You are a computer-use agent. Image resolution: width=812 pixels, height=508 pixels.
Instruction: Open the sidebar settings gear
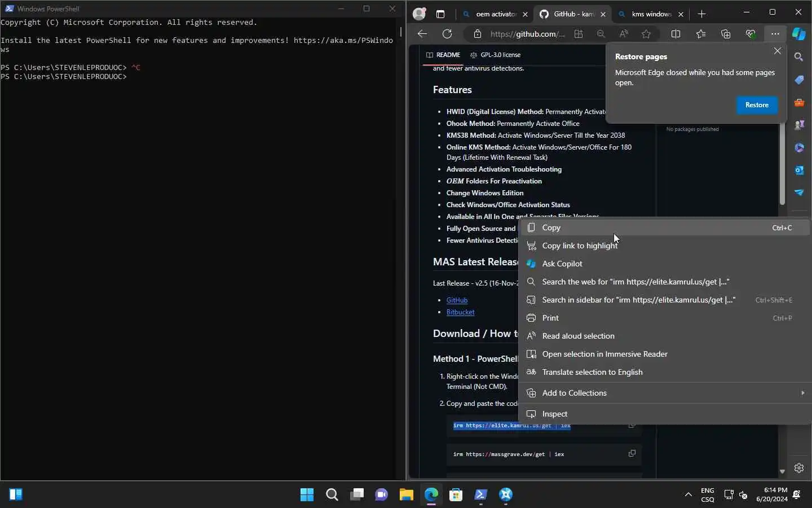tap(799, 468)
